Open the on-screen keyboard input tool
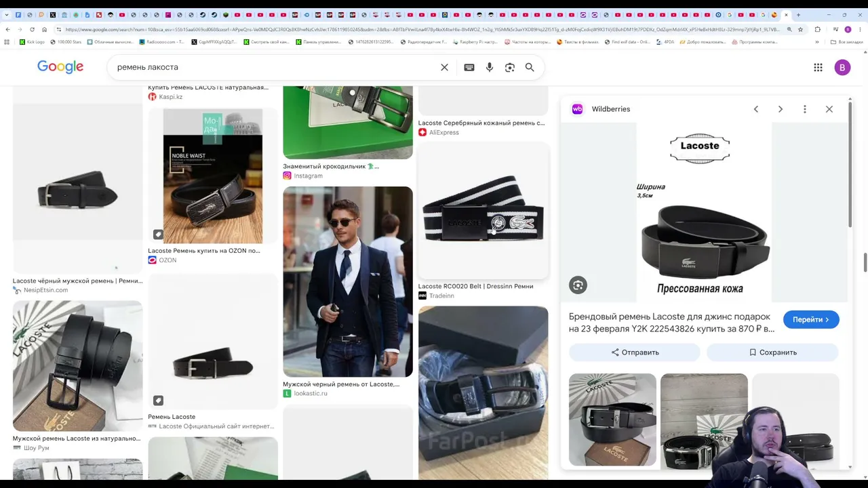This screenshot has height=488, width=868. pos(469,67)
